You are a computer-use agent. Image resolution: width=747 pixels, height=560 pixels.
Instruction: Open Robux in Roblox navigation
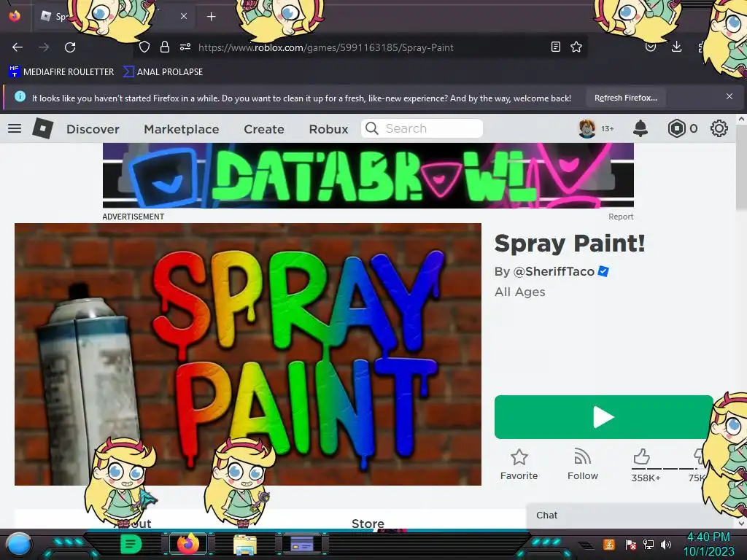click(x=329, y=129)
